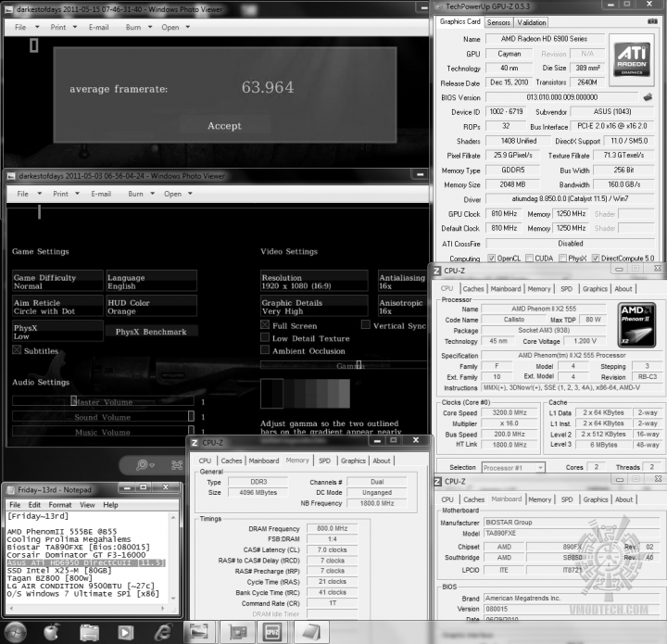Click PhysX Benchmark button
Viewport: 667px width, 644px height.
(x=151, y=332)
